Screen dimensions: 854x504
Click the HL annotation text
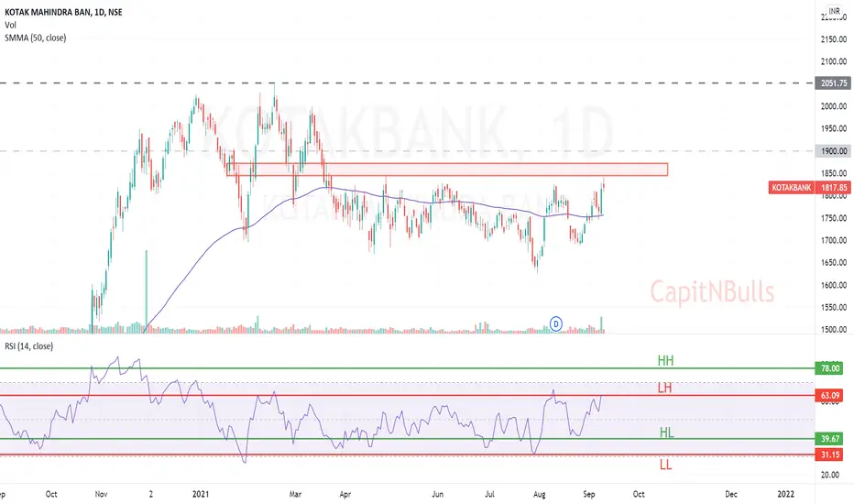667,433
